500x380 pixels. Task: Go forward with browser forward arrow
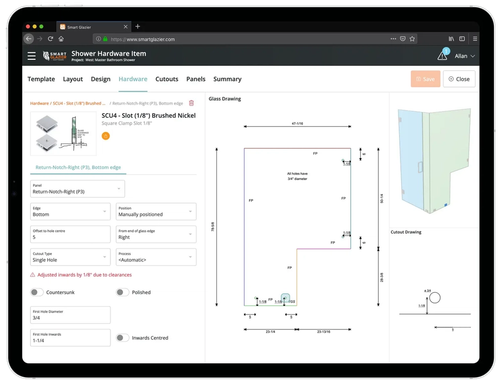point(40,39)
